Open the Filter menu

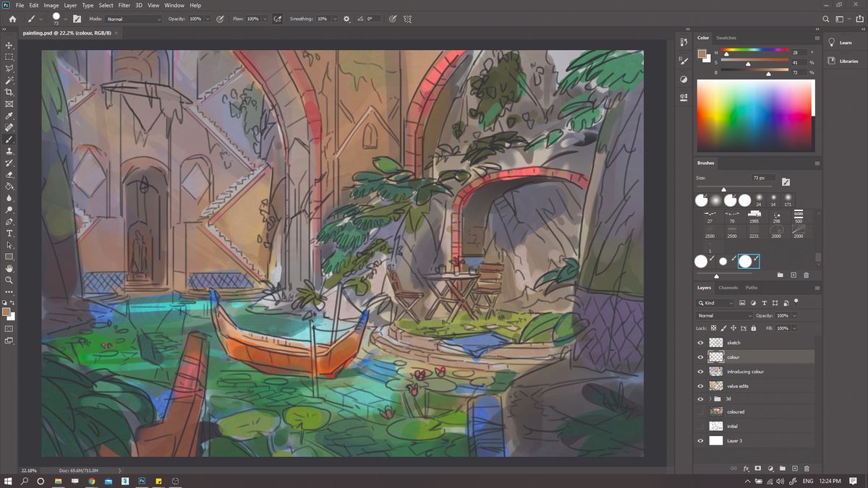tap(124, 5)
